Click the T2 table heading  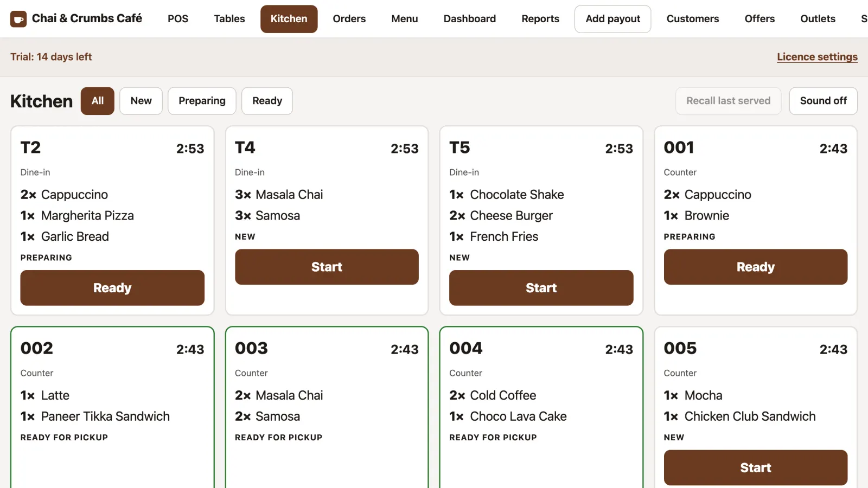tap(30, 147)
